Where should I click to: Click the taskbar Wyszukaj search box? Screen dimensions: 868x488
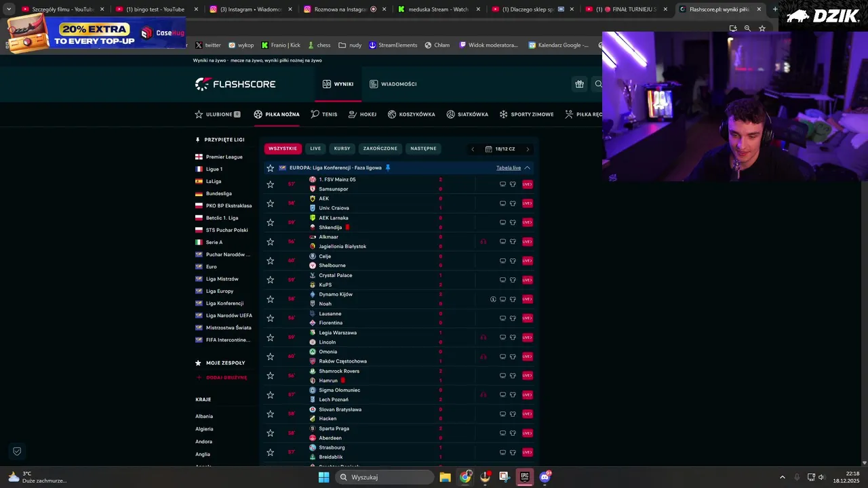(386, 477)
